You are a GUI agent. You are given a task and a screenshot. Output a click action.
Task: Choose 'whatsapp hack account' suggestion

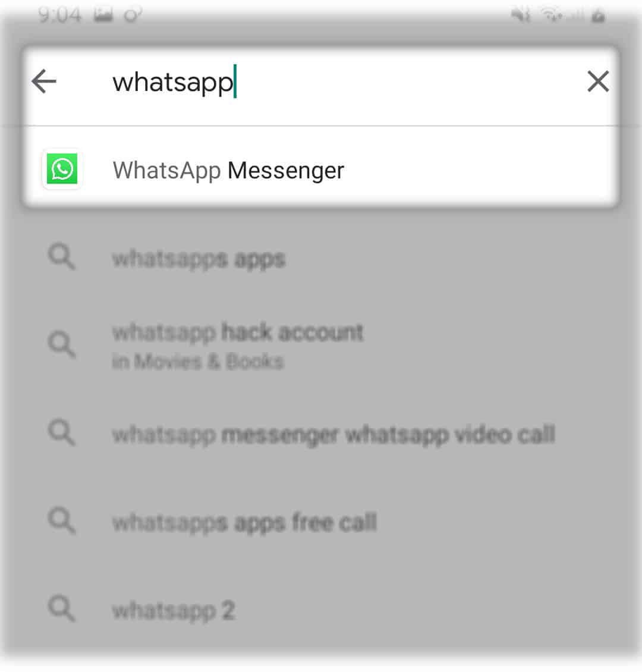238,332
